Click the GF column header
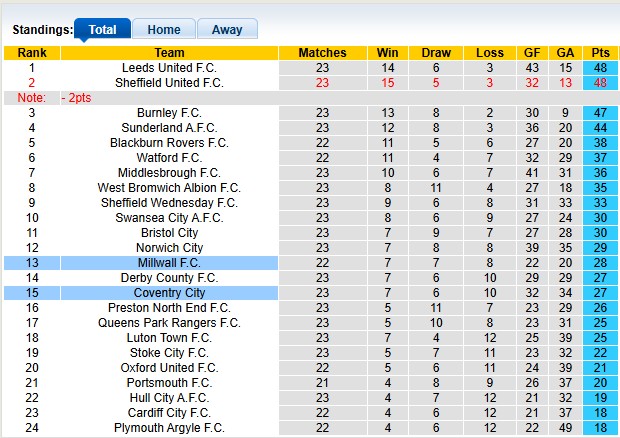The image size is (620, 438). click(x=532, y=53)
